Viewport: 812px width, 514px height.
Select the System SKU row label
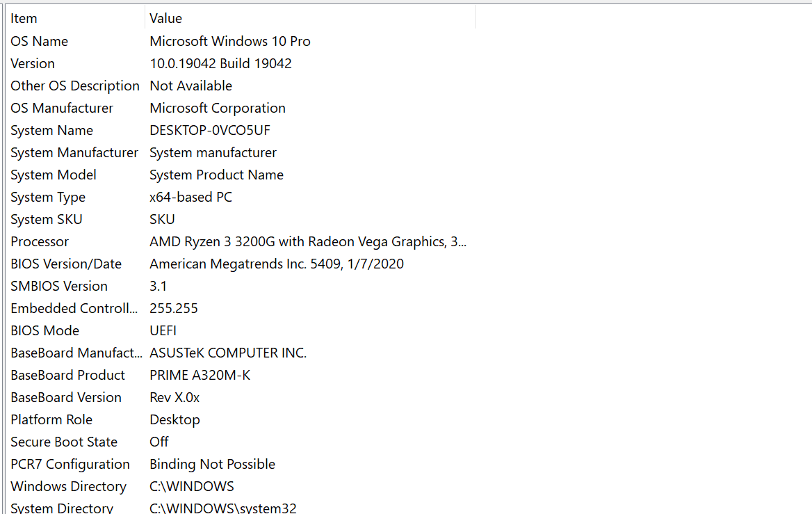tap(46, 220)
